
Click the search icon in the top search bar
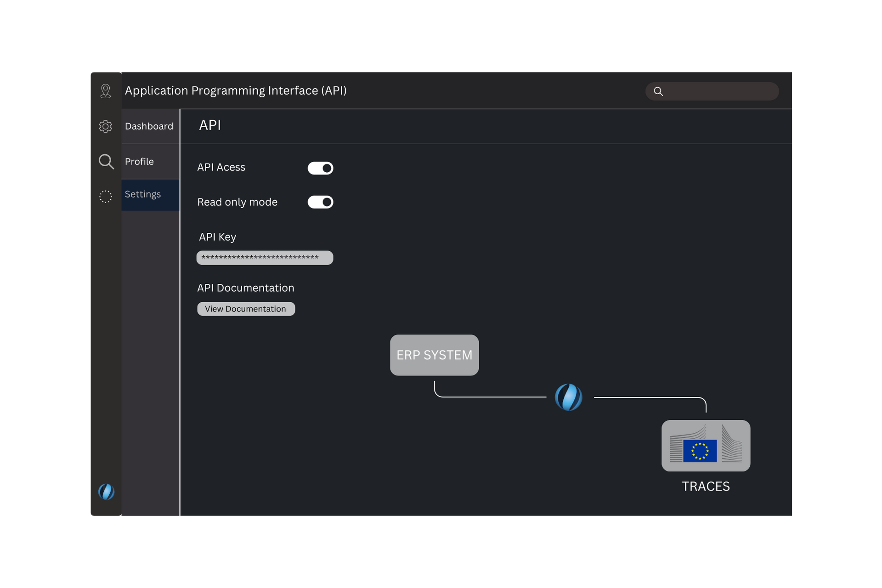pyautogui.click(x=658, y=91)
